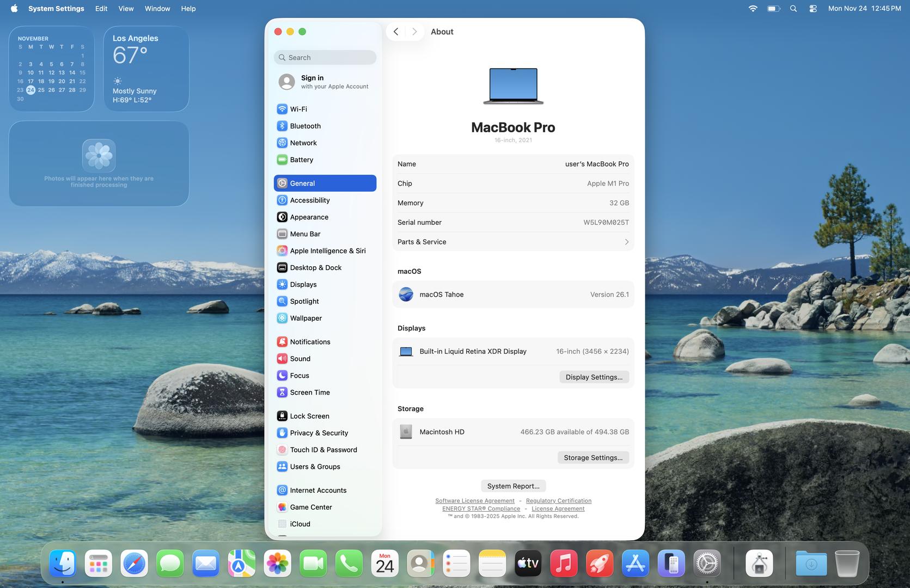Screen dimensions: 910x588
Task: Open Control Center from the menu bar
Action: pos(813,9)
